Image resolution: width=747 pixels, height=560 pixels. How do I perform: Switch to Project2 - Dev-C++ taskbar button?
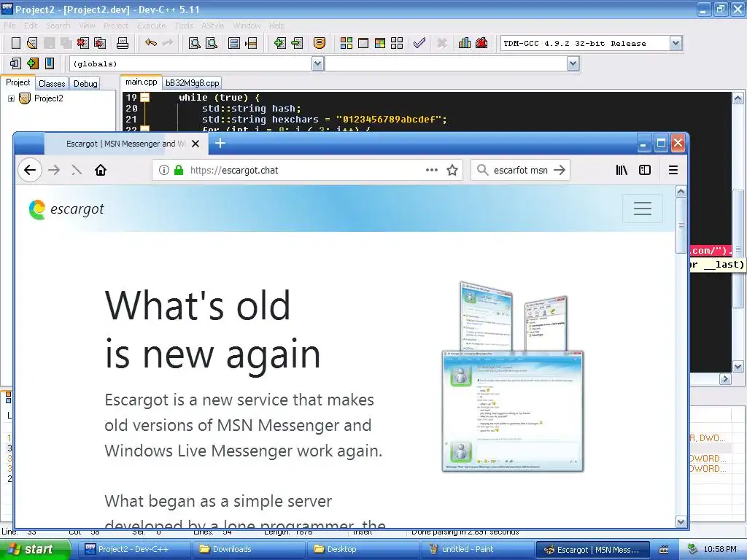134,549
